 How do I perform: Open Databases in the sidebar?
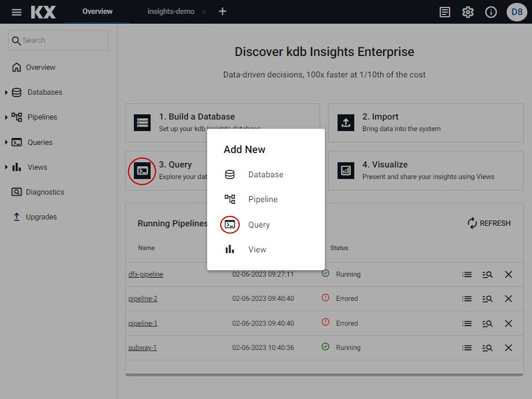point(45,92)
